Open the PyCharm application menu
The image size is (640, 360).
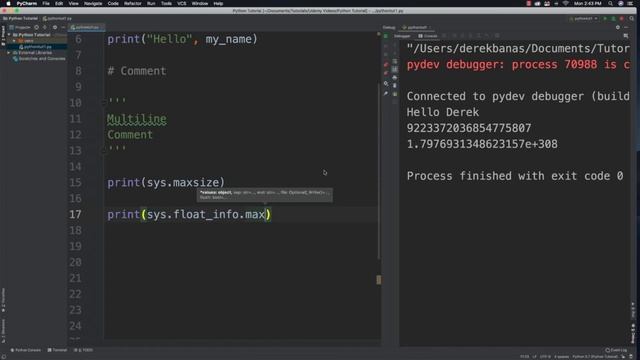[27, 3]
